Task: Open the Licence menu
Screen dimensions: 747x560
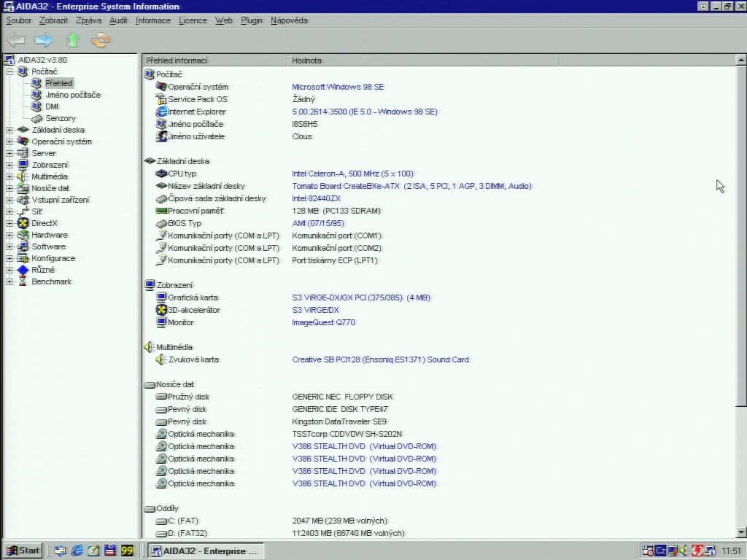Action: (193, 20)
